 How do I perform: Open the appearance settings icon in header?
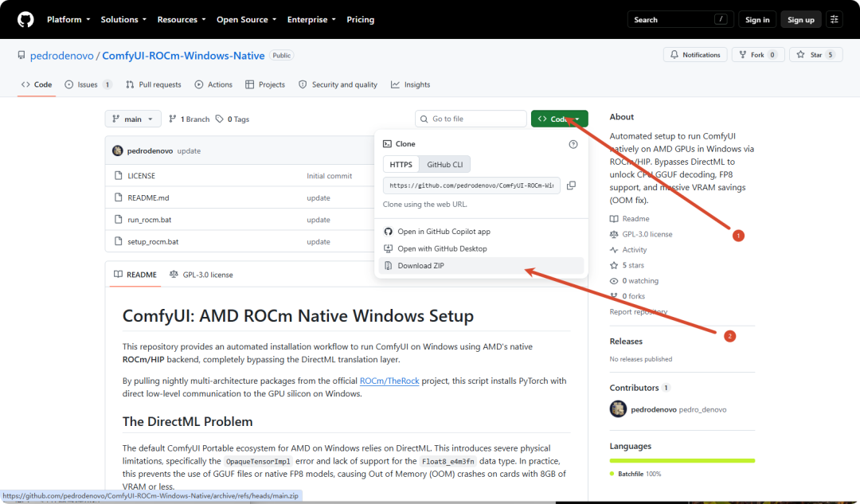pyautogui.click(x=835, y=20)
